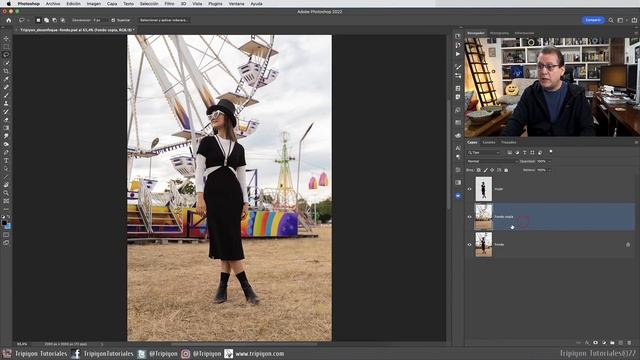The width and height of the screenshot is (640, 360).
Task: Select the Clone Stamp tool
Action: [6, 104]
